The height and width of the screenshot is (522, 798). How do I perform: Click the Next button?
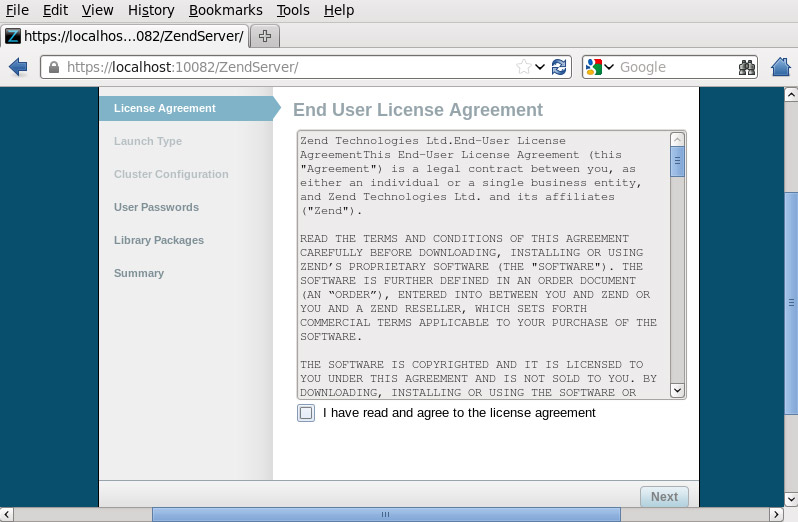click(x=664, y=497)
